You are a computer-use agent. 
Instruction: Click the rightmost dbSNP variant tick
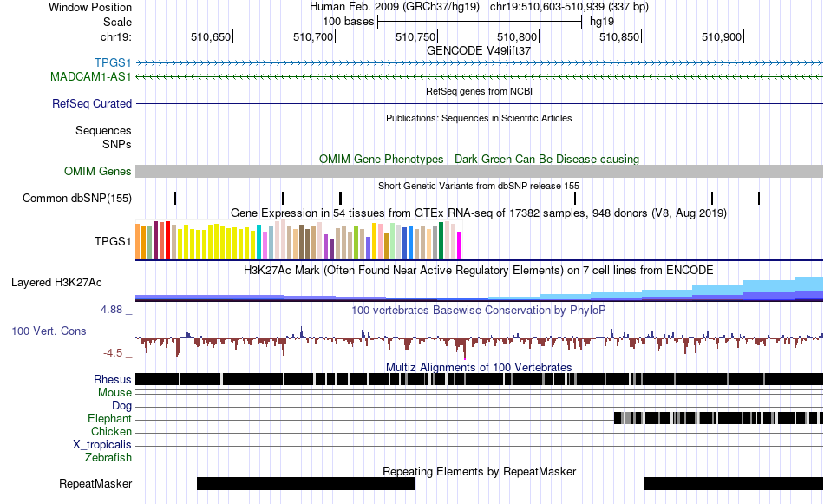coord(759,198)
